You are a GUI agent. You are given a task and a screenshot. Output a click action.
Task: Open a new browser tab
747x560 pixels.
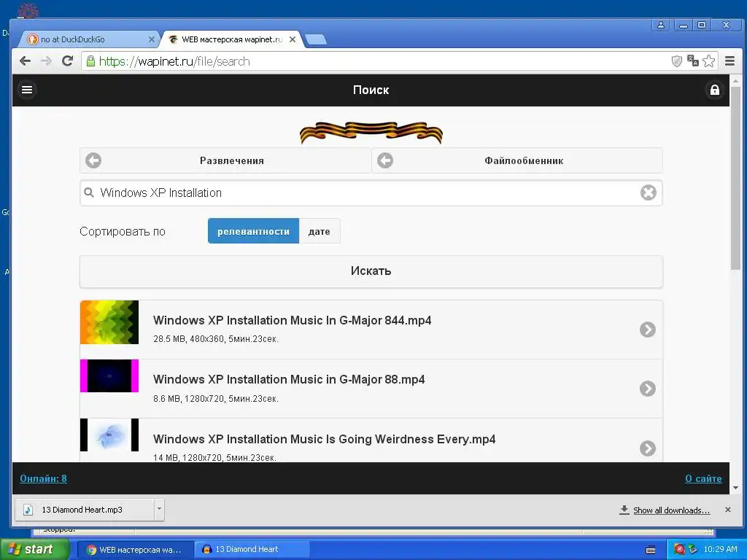(316, 40)
